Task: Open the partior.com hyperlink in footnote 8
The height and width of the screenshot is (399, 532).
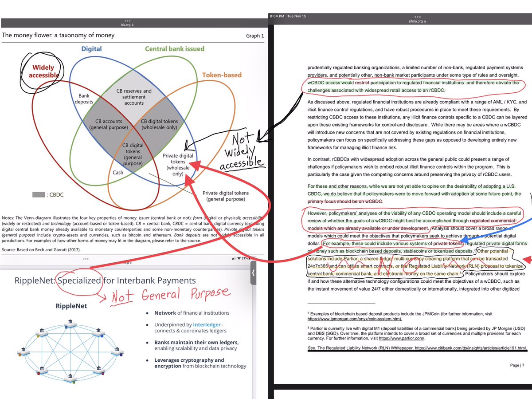Action: tap(402, 339)
